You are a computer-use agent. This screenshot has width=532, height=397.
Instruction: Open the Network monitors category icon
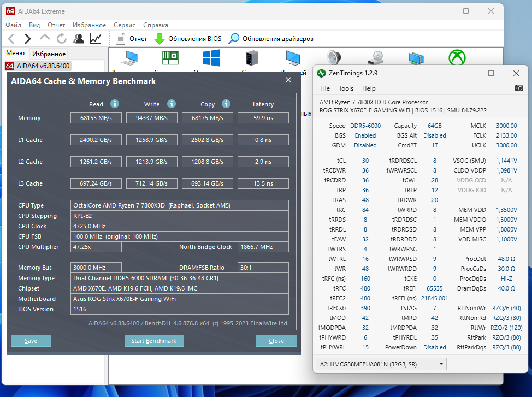click(416, 58)
